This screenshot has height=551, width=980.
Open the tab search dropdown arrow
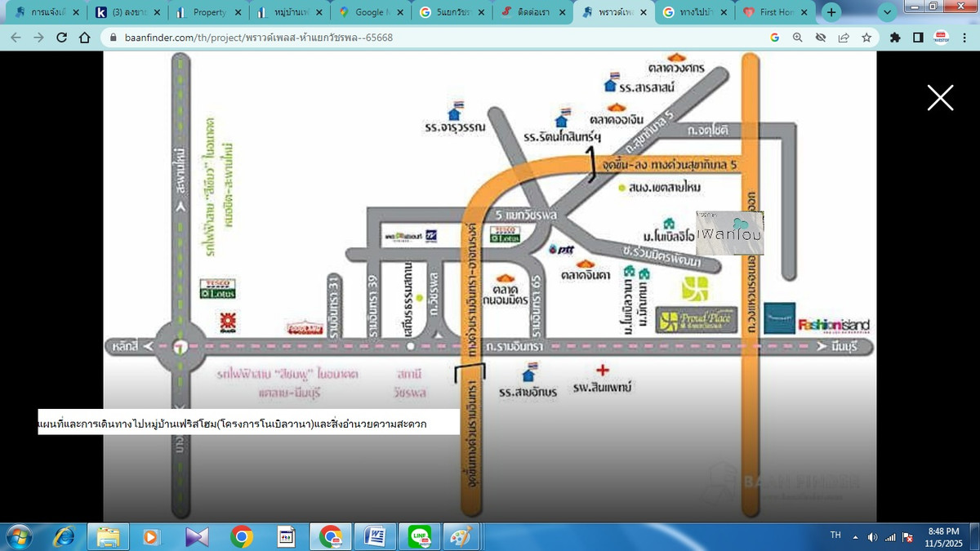[889, 12]
